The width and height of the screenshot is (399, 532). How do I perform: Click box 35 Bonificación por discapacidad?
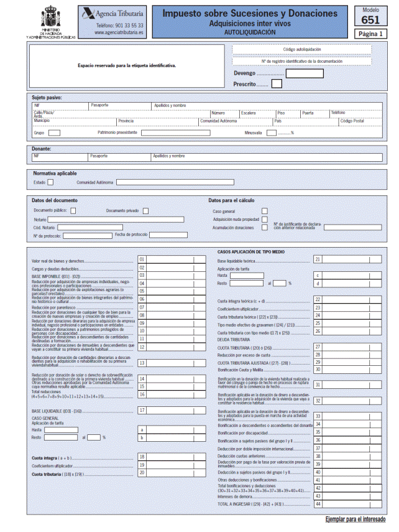(352, 432)
